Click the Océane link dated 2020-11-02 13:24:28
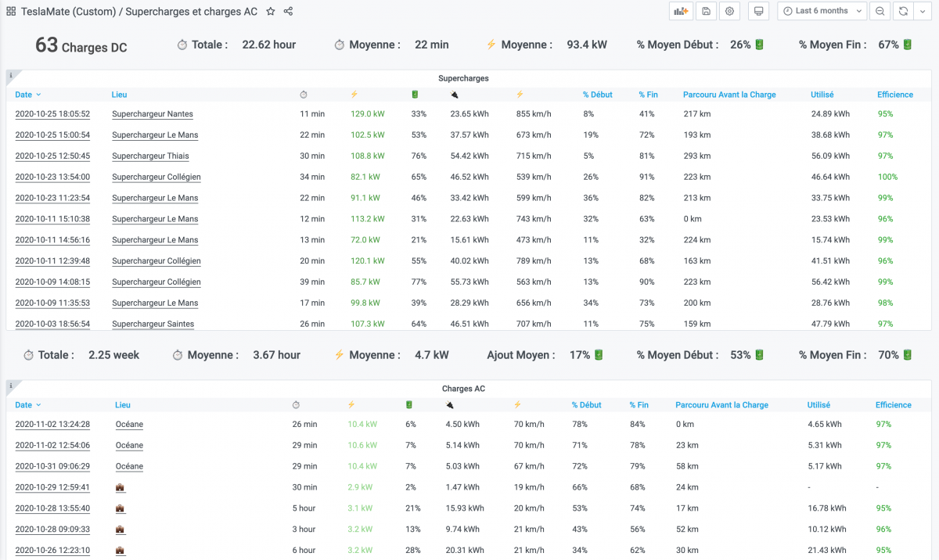This screenshot has height=560, width=939. click(129, 425)
